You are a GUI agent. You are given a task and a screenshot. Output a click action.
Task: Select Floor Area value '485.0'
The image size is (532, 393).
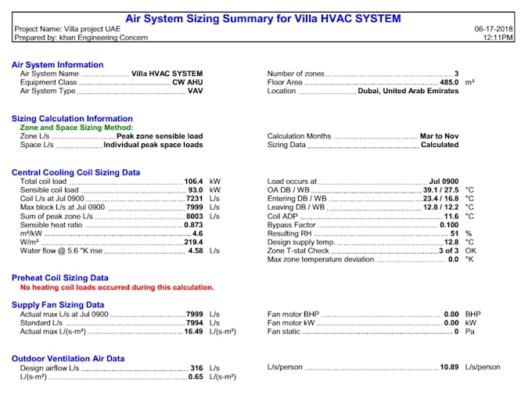pos(449,82)
